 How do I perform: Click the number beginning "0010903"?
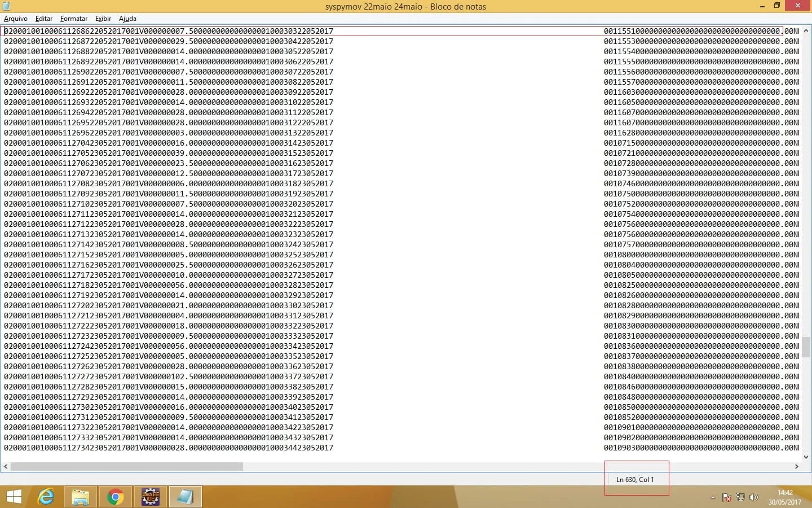coord(701,448)
